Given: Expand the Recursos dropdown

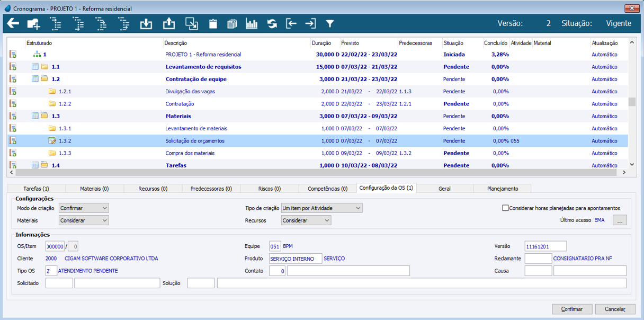Looking at the screenshot, I should pos(306,220).
